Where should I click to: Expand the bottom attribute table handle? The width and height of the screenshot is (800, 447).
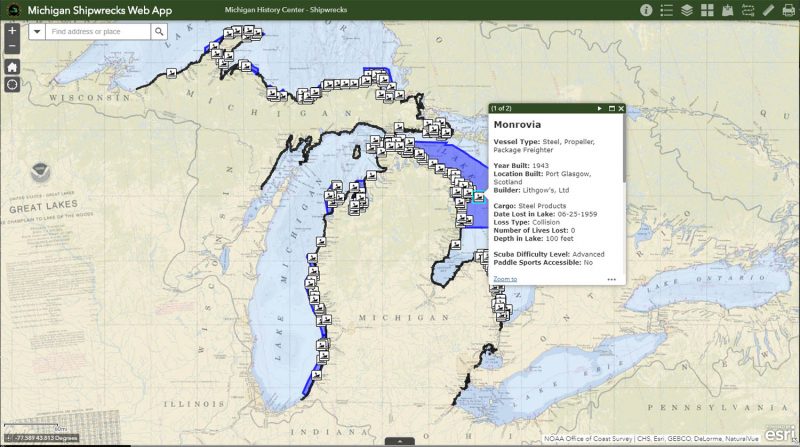[x=399, y=441]
